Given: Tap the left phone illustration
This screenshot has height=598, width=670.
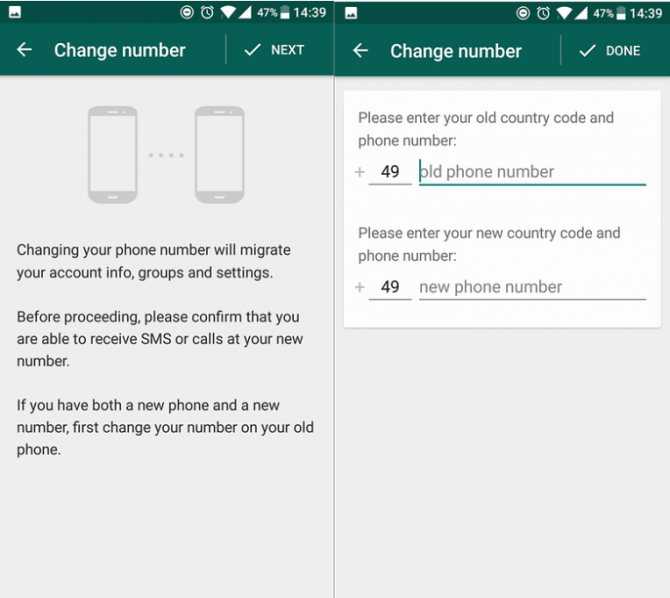Looking at the screenshot, I should 112,155.
